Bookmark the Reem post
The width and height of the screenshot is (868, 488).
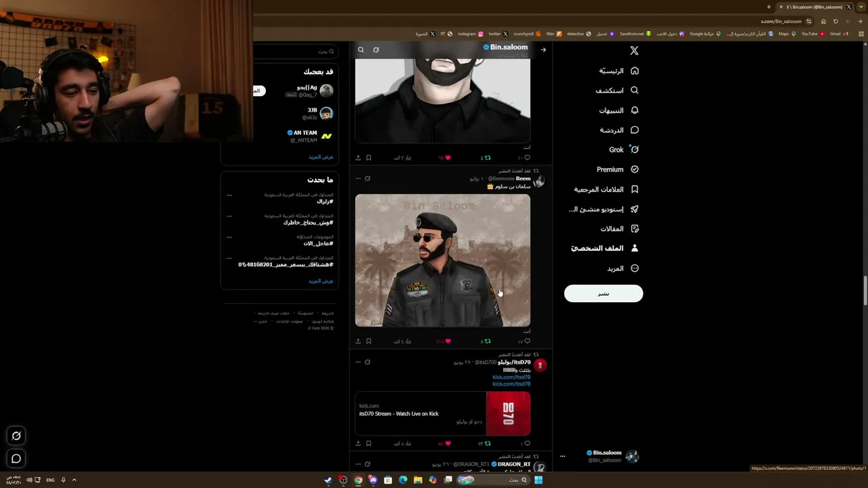point(368,341)
